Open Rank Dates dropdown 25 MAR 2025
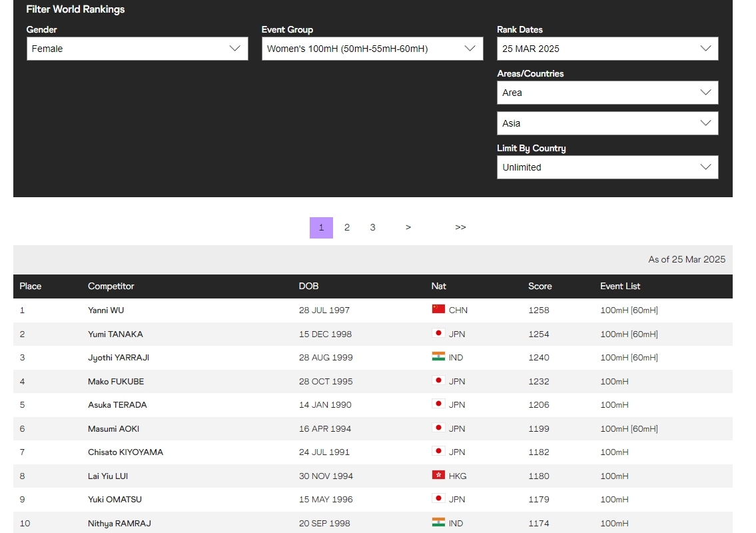756x533 pixels. tap(607, 49)
